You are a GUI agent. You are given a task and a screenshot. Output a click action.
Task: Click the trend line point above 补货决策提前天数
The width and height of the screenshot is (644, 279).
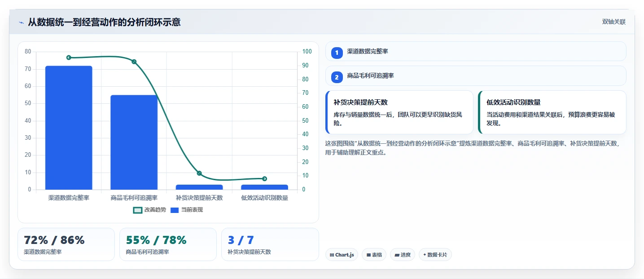click(199, 173)
